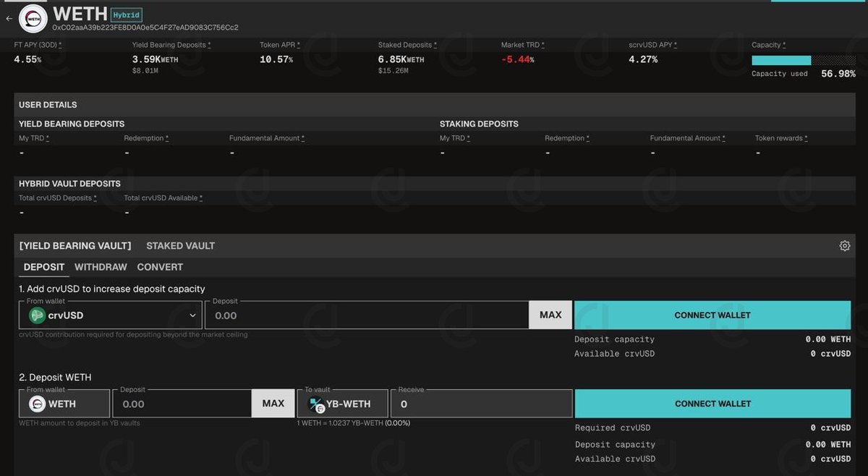Click Staked Deposits value 6.85K WETH
The image size is (868, 476).
(x=401, y=59)
